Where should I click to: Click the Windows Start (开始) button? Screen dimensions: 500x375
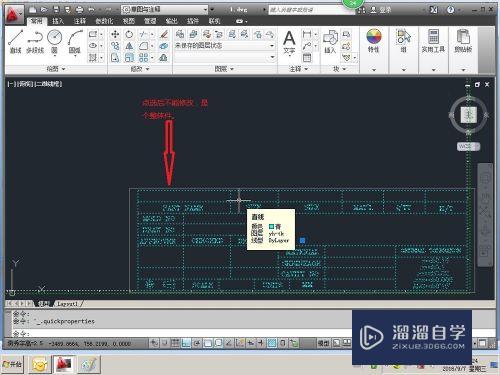pyautogui.click(x=12, y=364)
